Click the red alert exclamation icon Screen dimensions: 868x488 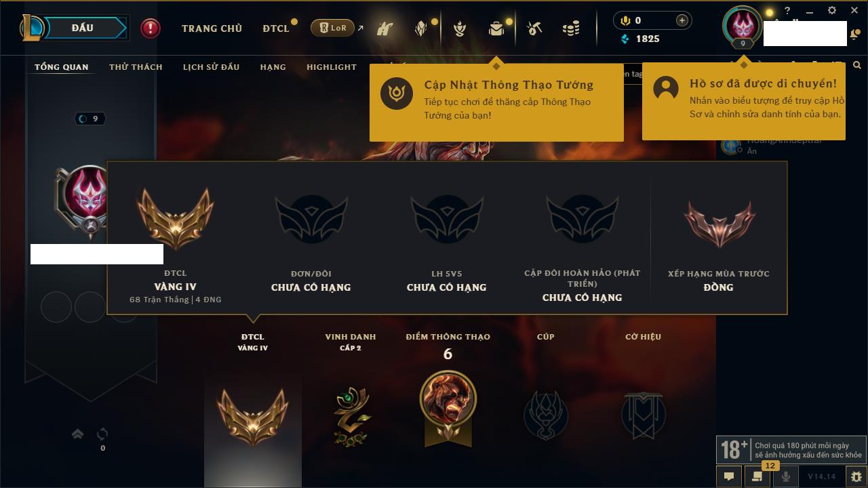pyautogui.click(x=151, y=28)
